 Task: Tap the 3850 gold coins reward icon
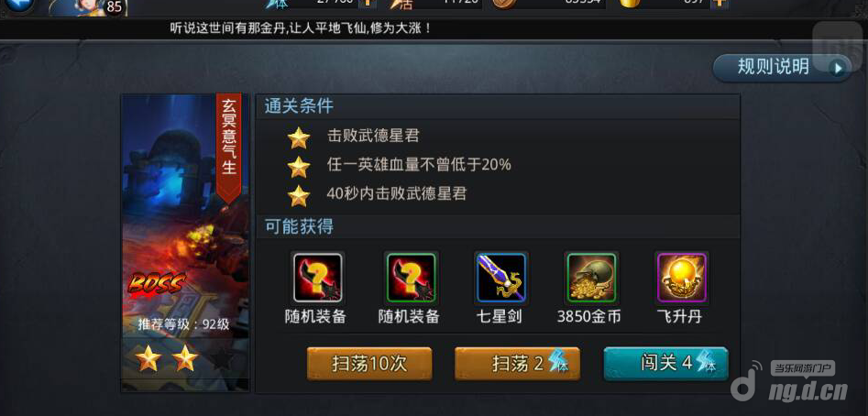[591, 278]
